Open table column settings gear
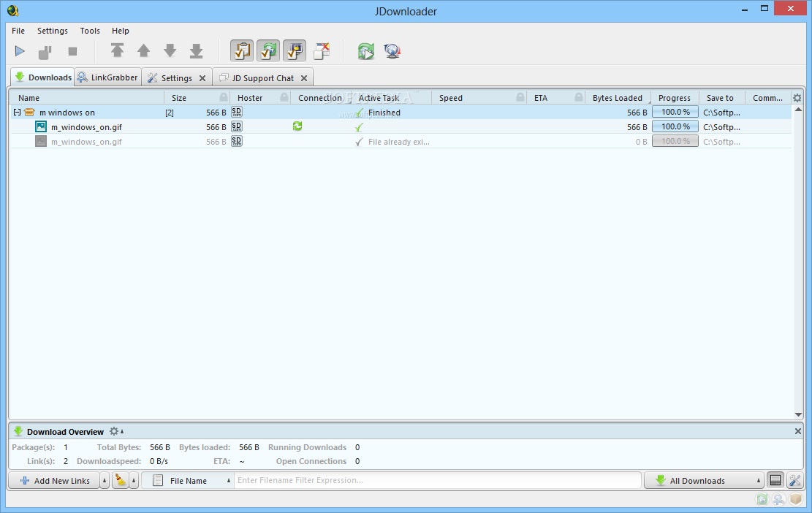Viewport: 812px width, 513px height. pyautogui.click(x=797, y=98)
